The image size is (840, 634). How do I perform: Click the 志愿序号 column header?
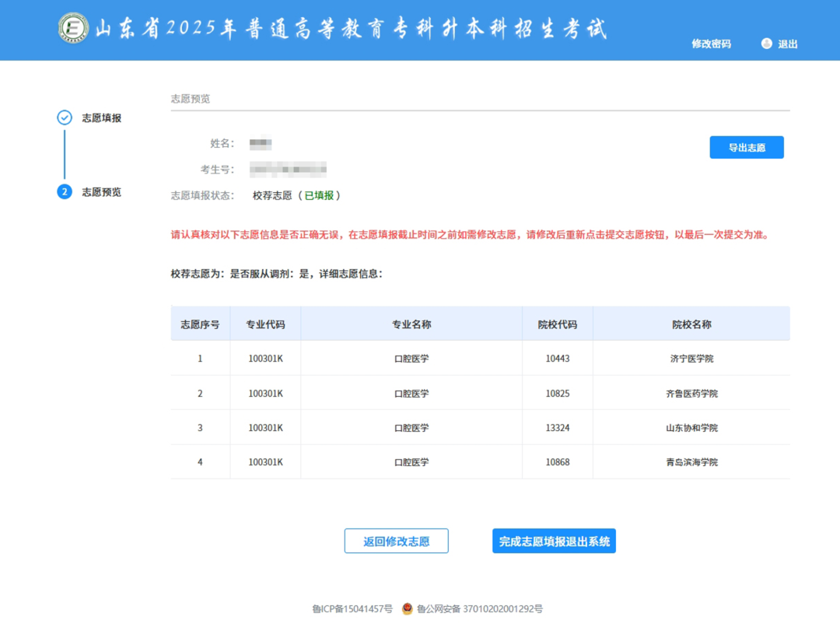coord(199,324)
